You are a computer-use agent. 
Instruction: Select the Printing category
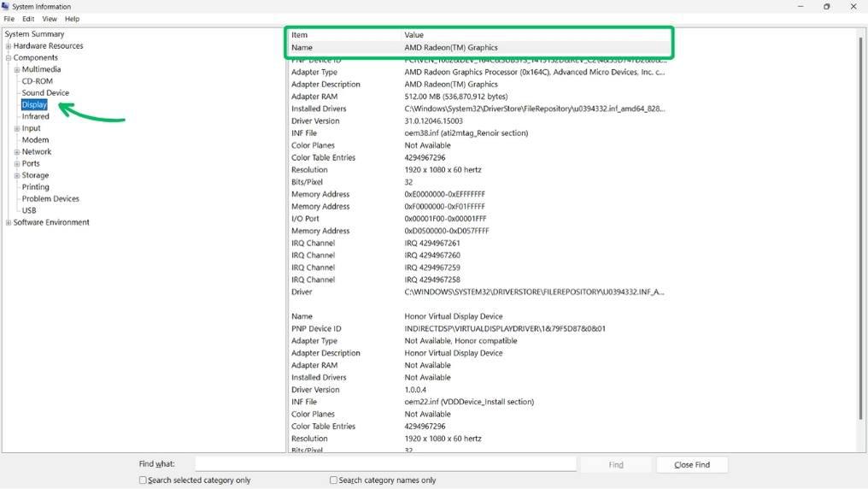pos(35,187)
